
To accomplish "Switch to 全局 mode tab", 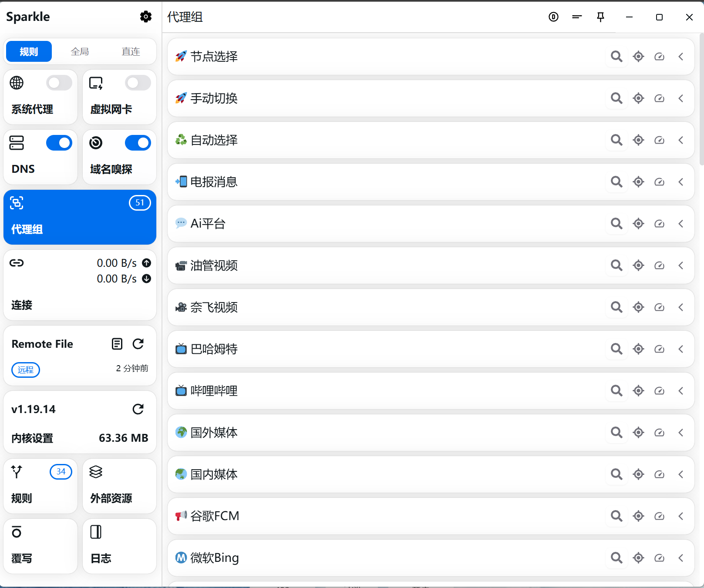I will coord(80,51).
